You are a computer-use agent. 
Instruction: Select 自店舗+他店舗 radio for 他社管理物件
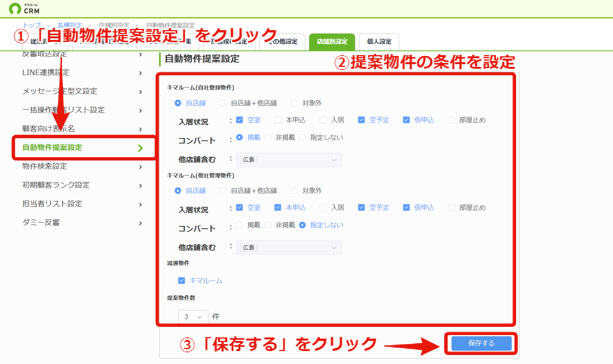[x=223, y=191]
